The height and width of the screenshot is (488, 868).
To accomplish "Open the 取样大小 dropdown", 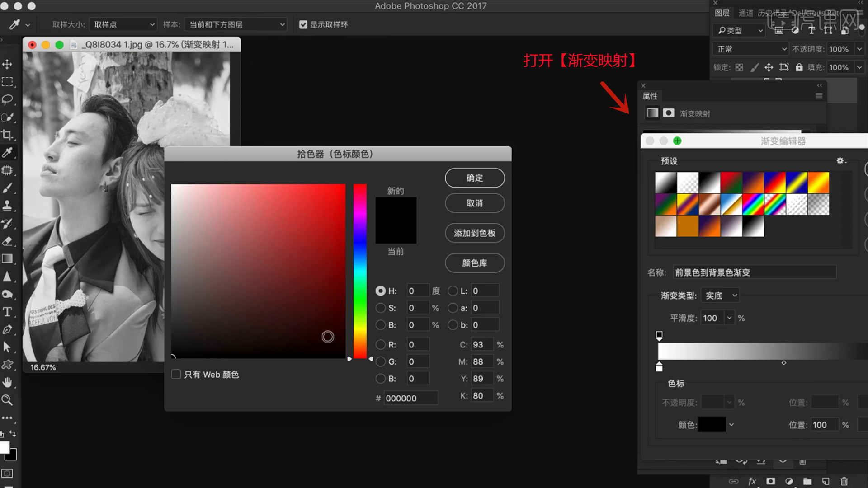I will 123,24.
